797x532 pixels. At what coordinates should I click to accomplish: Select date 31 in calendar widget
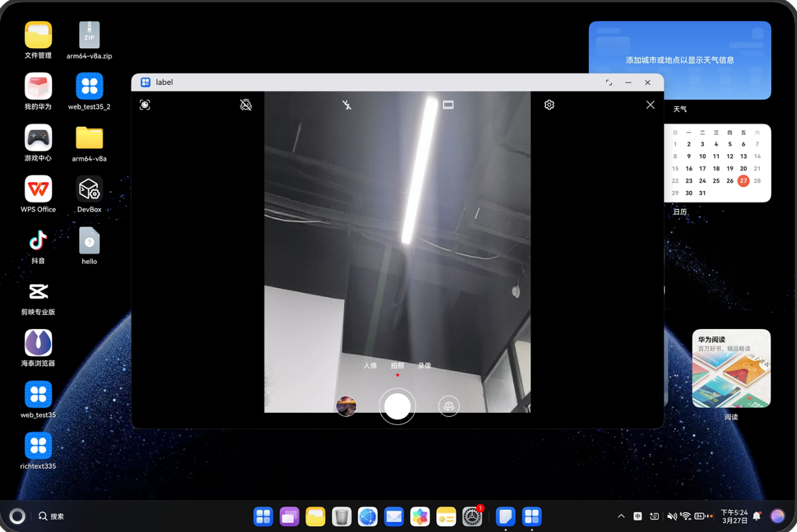click(x=702, y=193)
